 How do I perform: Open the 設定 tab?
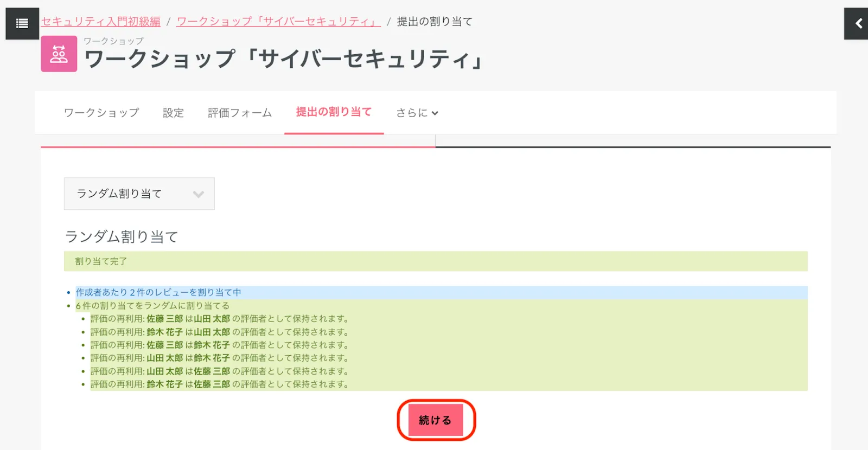click(173, 113)
